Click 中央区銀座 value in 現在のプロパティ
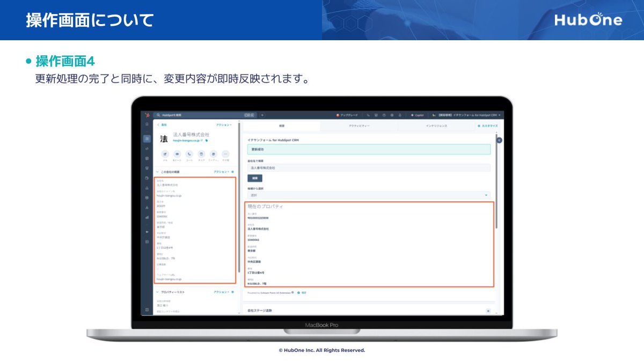The height and width of the screenshot is (362, 644). pyautogui.click(x=254, y=262)
